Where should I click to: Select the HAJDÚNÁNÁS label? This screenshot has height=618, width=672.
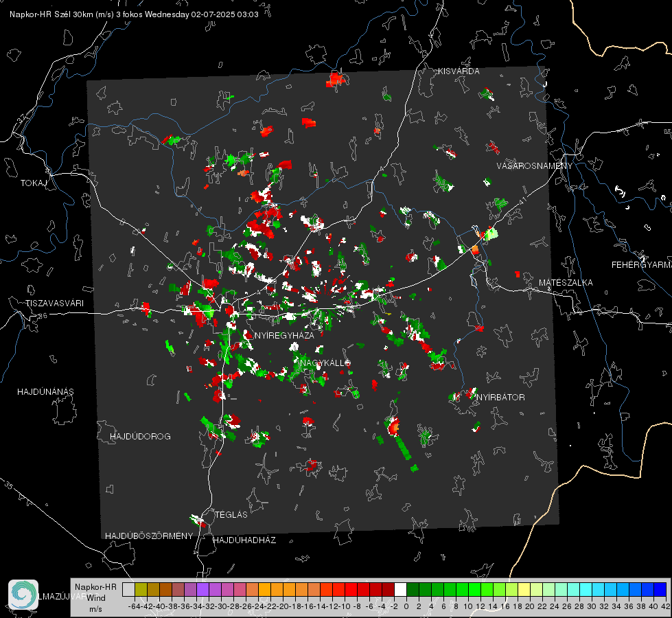(x=45, y=391)
